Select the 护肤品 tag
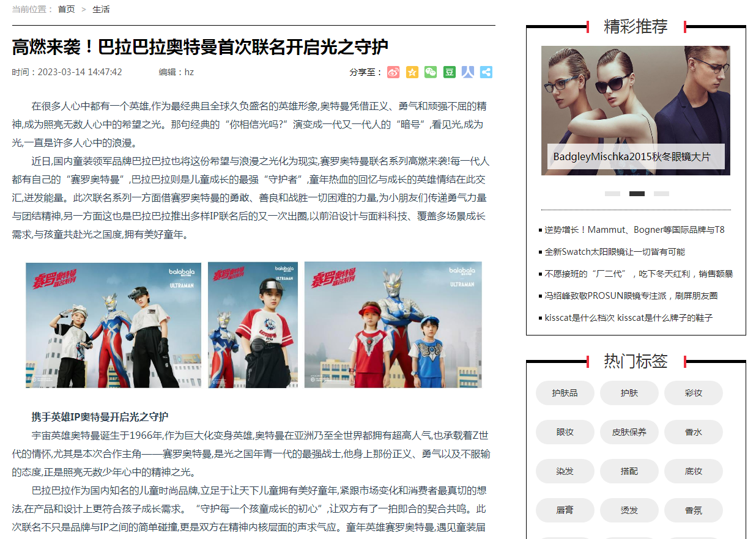This screenshot has height=539, width=756. pos(565,393)
